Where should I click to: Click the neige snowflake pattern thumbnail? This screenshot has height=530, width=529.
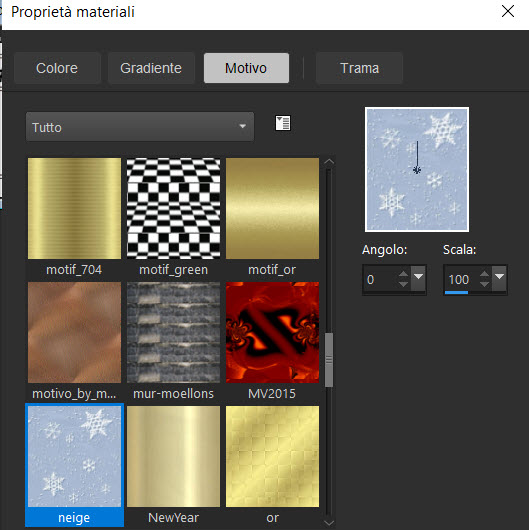click(74, 456)
